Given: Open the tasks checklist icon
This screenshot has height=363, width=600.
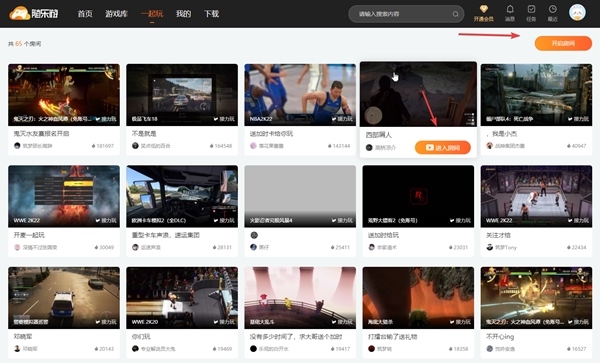Looking at the screenshot, I should coord(531,9).
